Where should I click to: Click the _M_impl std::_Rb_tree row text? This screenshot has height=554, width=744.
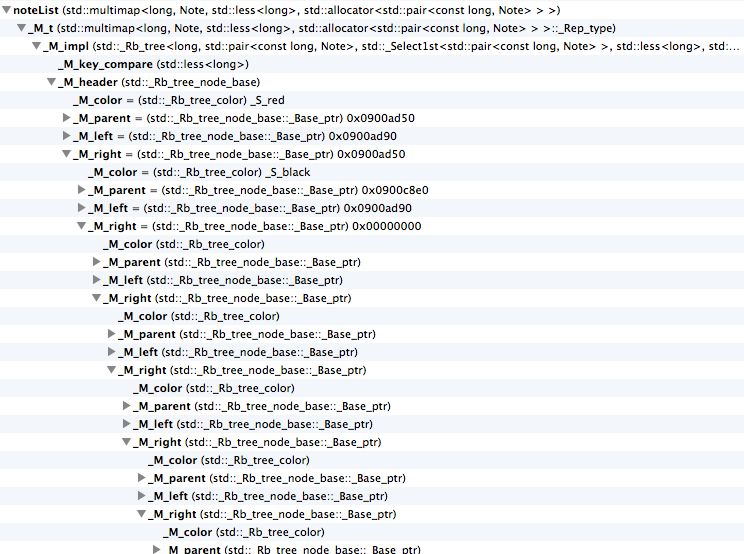(391, 46)
